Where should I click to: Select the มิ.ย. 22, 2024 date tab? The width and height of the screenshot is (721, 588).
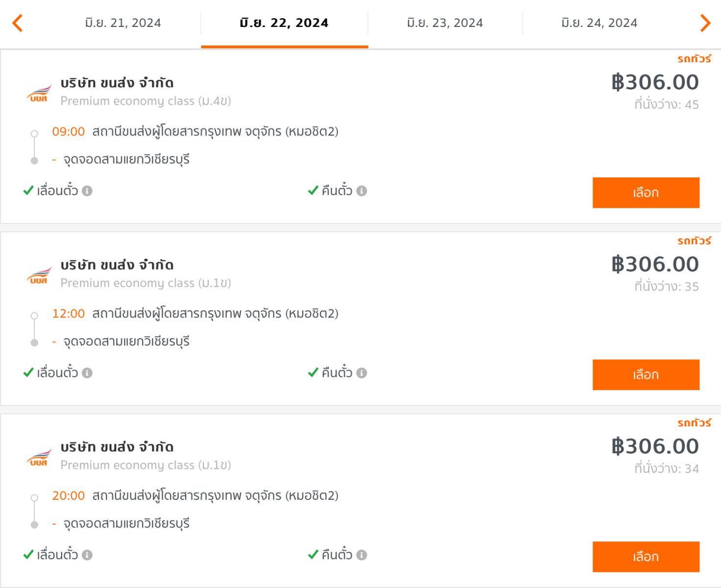284,23
